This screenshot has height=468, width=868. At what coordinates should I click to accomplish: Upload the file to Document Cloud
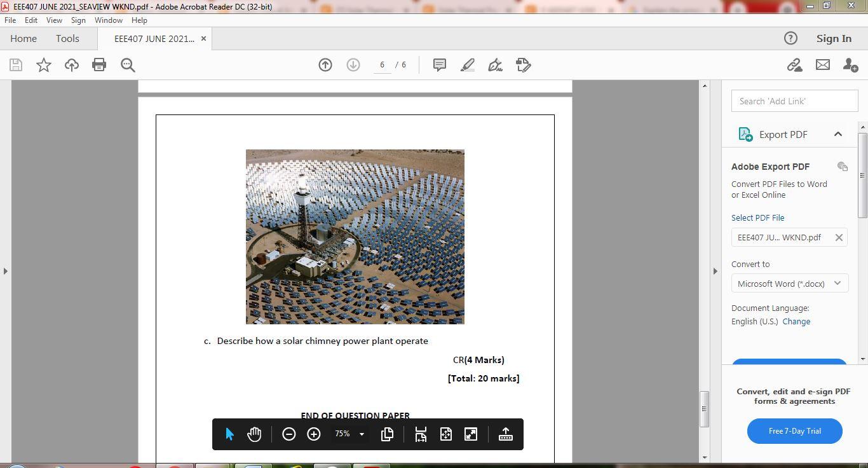(x=72, y=65)
